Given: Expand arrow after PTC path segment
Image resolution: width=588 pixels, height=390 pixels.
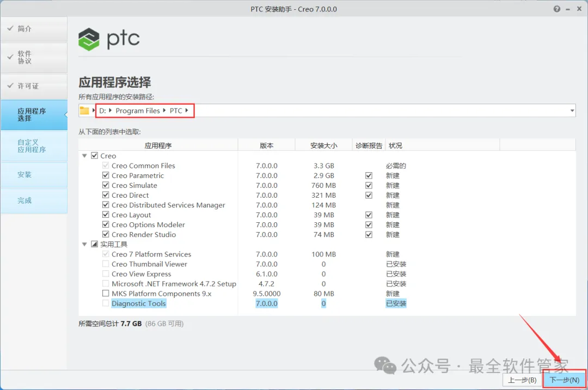Looking at the screenshot, I should [x=186, y=110].
